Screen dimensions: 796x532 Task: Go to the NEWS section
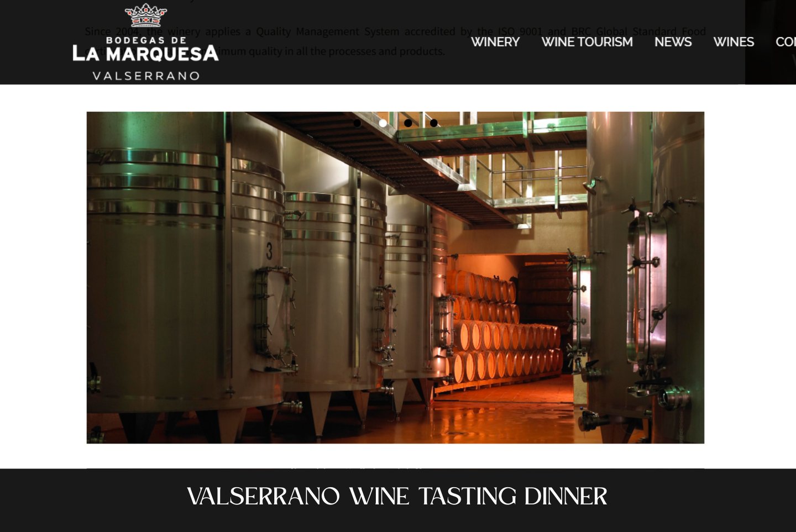point(673,42)
